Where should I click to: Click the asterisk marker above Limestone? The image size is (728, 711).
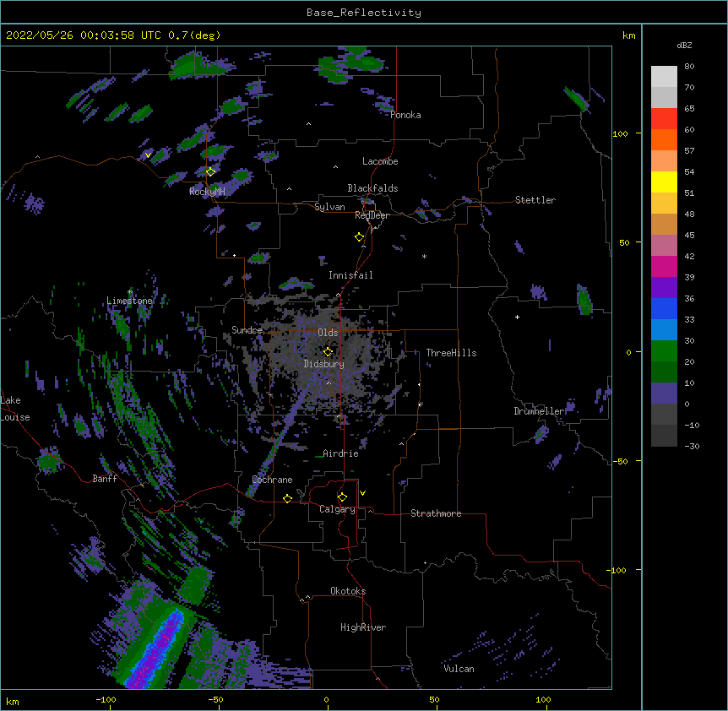[130, 292]
